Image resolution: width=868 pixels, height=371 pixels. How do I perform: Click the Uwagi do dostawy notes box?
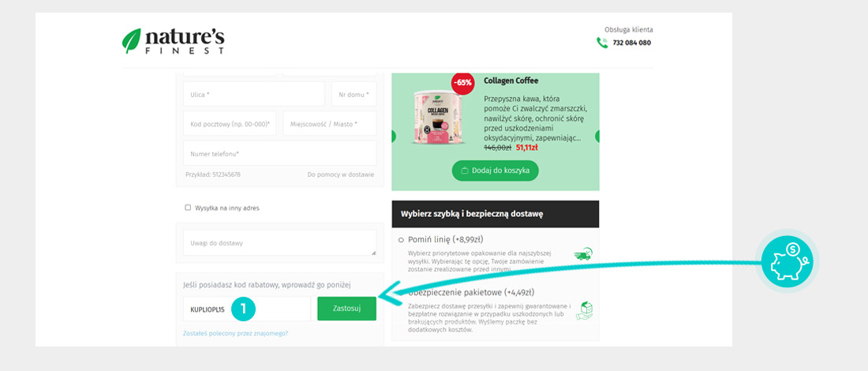279,243
